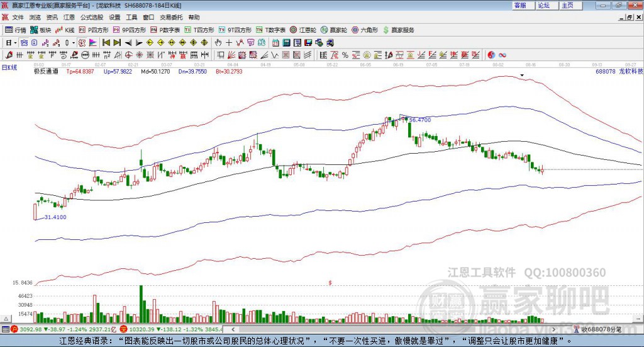Image resolution: width=644 pixels, height=347 pixels.
Task: Click the up-triangle button beside volume panel
Action: 6,319
